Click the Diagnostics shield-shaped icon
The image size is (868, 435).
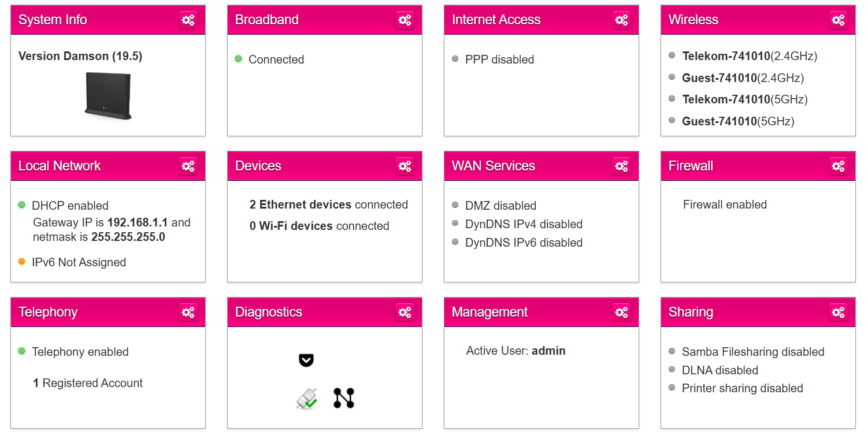[x=306, y=360]
